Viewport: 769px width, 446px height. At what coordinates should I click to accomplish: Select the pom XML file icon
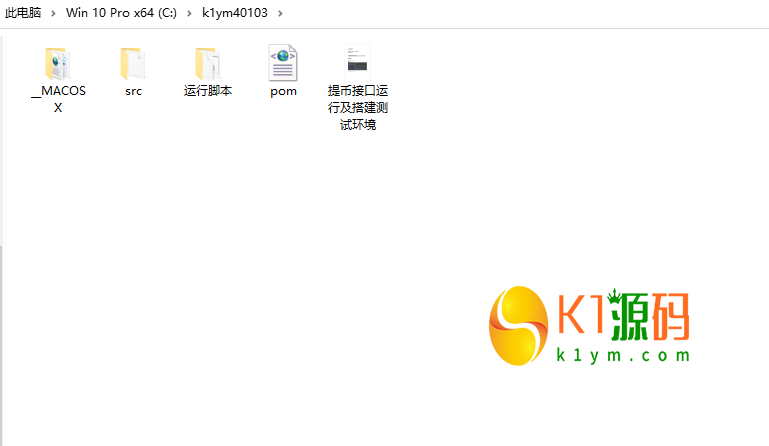coord(283,63)
